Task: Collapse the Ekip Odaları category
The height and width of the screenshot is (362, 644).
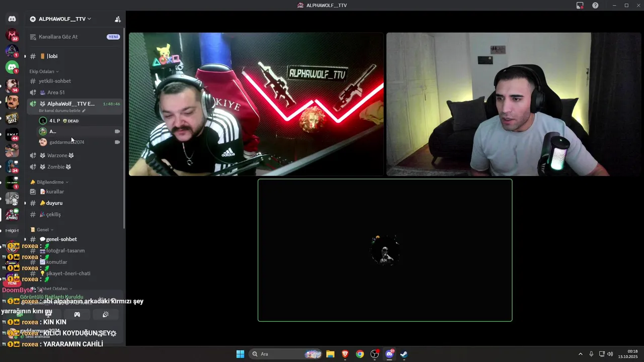Action: tap(44, 71)
